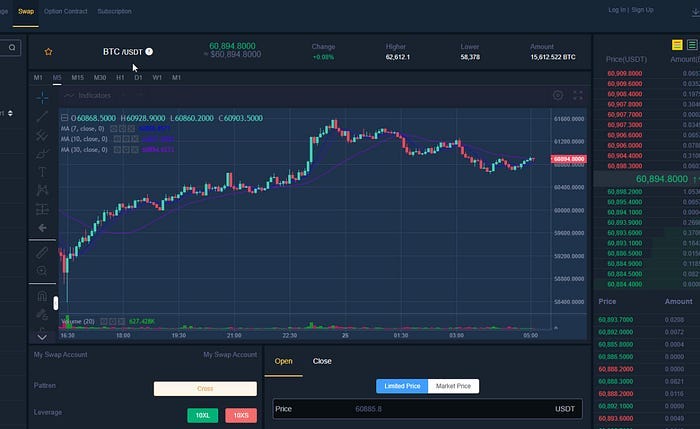Select the M1 timeframe right after W1
This screenshot has width=700, height=429.
(176, 78)
